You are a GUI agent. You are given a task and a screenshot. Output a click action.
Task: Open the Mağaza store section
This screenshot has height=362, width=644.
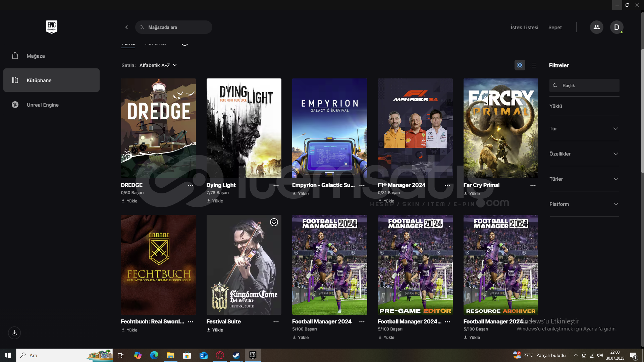point(51,56)
